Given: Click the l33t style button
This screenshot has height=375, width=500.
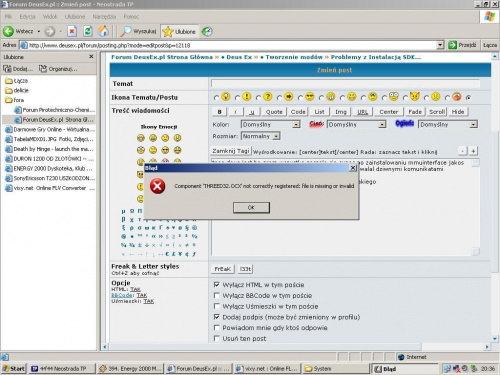Looking at the screenshot, I should [x=245, y=269].
